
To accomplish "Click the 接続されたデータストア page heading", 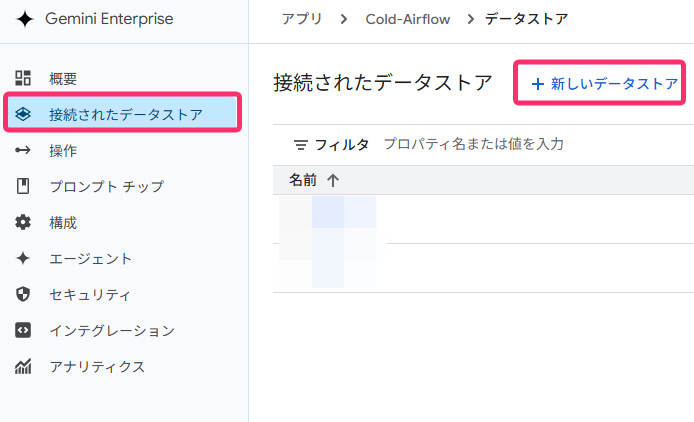I will (383, 83).
